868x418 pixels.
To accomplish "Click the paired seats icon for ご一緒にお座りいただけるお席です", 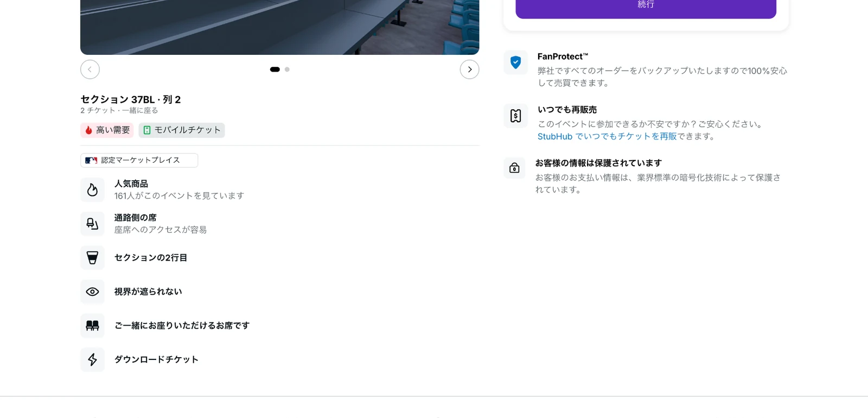I will coord(92,325).
